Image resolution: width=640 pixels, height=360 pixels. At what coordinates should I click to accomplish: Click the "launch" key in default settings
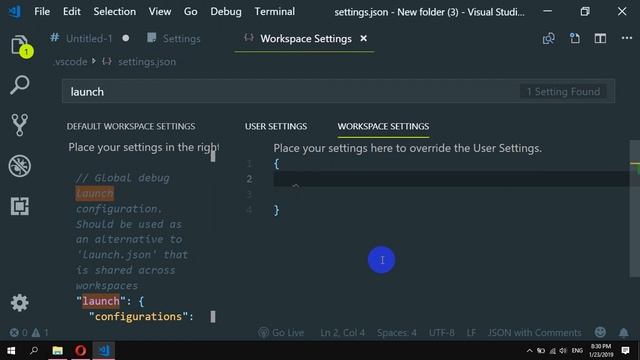tap(101, 301)
